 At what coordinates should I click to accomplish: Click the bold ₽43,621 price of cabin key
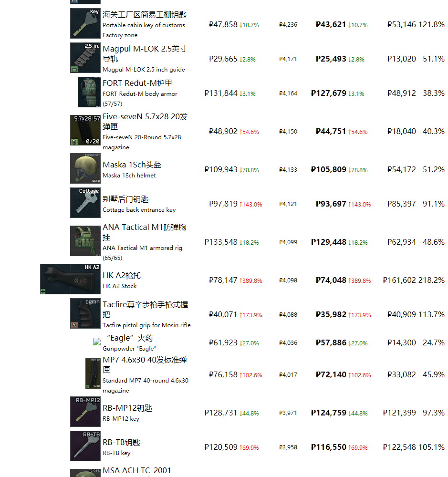pyautogui.click(x=331, y=24)
